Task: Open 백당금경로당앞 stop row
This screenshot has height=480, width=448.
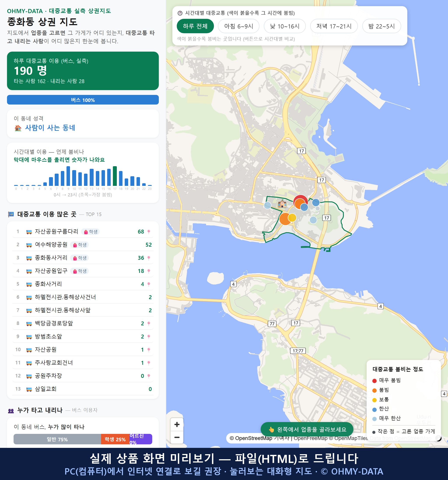Action: click(83, 323)
